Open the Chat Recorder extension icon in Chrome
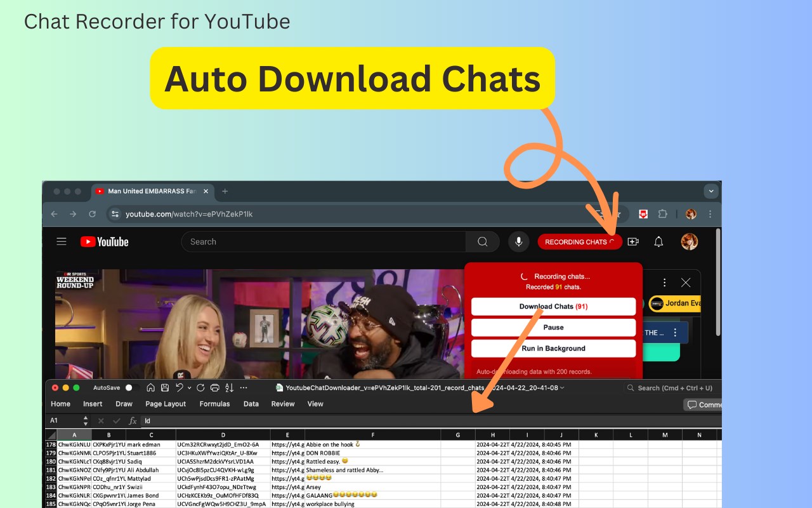Viewport: 812px width, 508px height. 643,214
